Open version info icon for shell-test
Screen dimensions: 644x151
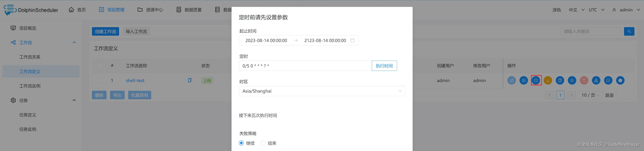(620, 80)
